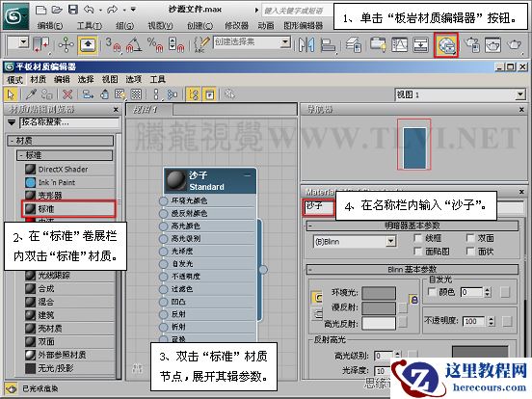This screenshot has width=532, height=399.
Task: Click the 按名称搜索 search field
Action: pyautogui.click(x=69, y=122)
